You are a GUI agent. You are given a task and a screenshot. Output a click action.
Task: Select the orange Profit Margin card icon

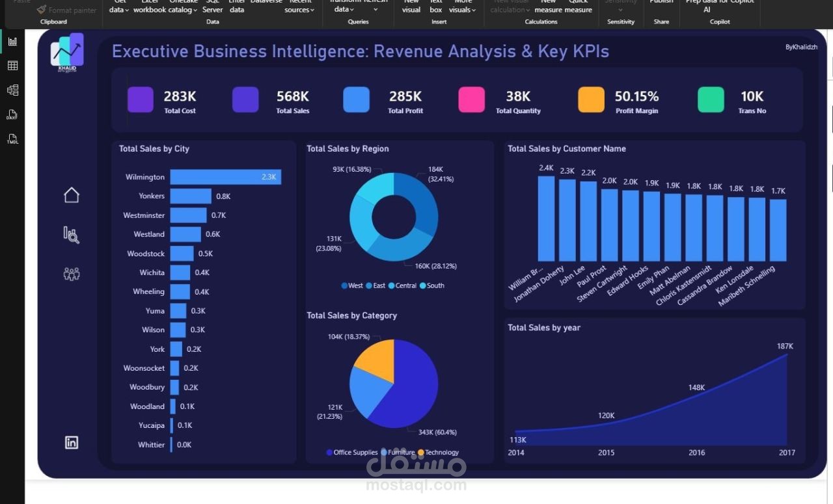point(591,100)
